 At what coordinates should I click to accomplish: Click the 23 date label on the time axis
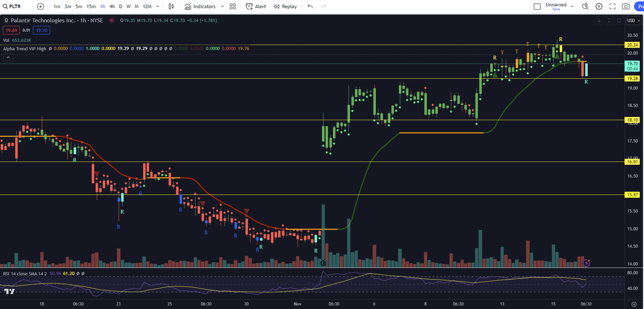tap(119, 304)
